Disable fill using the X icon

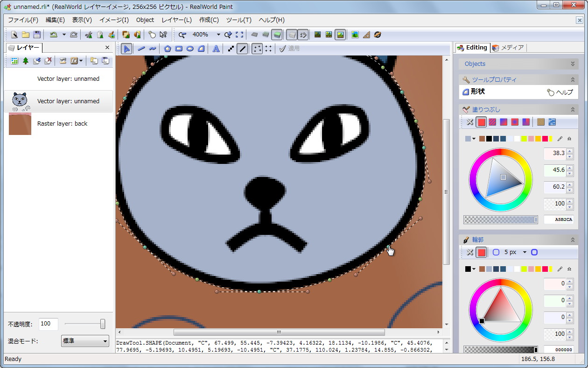coord(470,122)
